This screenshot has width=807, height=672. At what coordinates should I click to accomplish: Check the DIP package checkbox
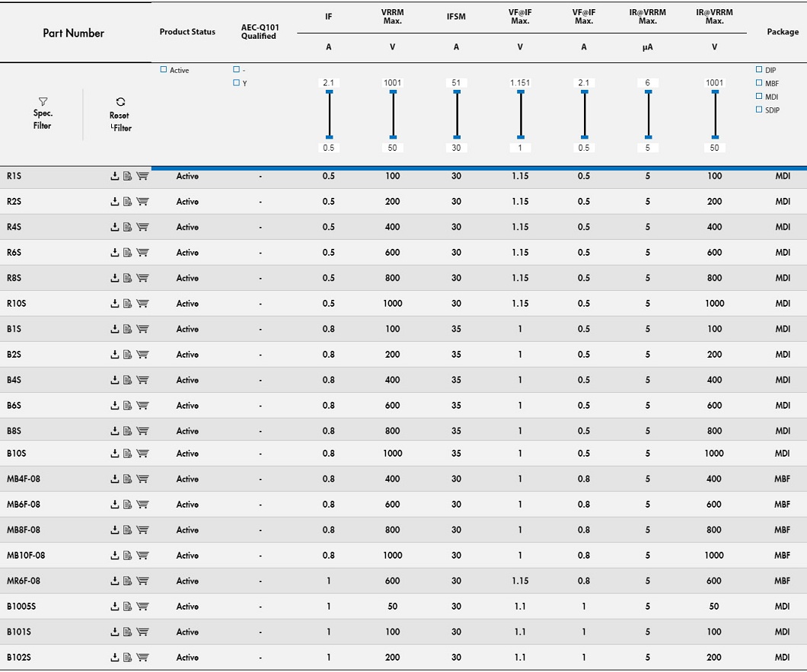click(759, 69)
